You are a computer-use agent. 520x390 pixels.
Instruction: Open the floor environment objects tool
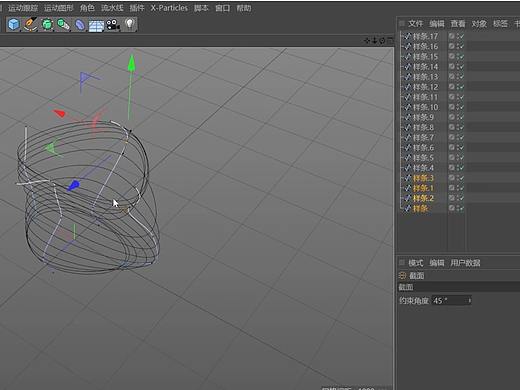point(96,25)
